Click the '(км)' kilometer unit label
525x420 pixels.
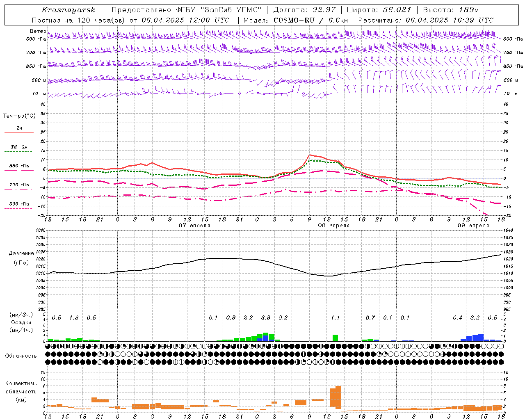(x=21, y=399)
